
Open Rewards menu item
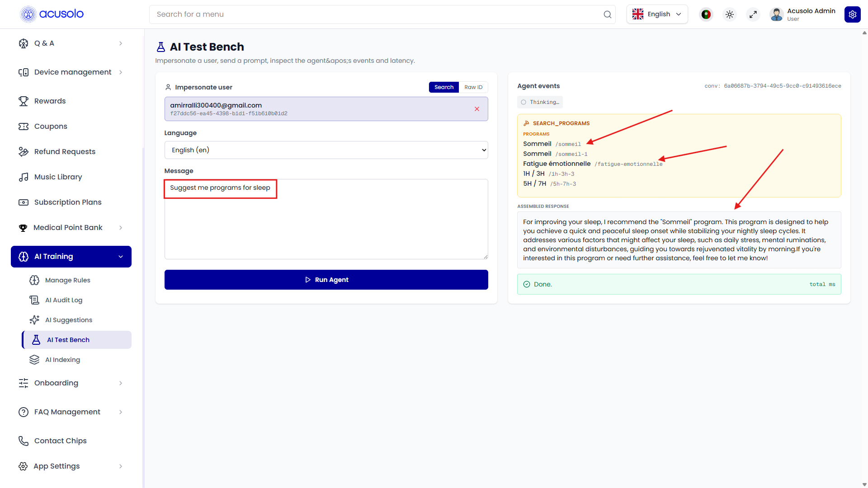[71, 101]
